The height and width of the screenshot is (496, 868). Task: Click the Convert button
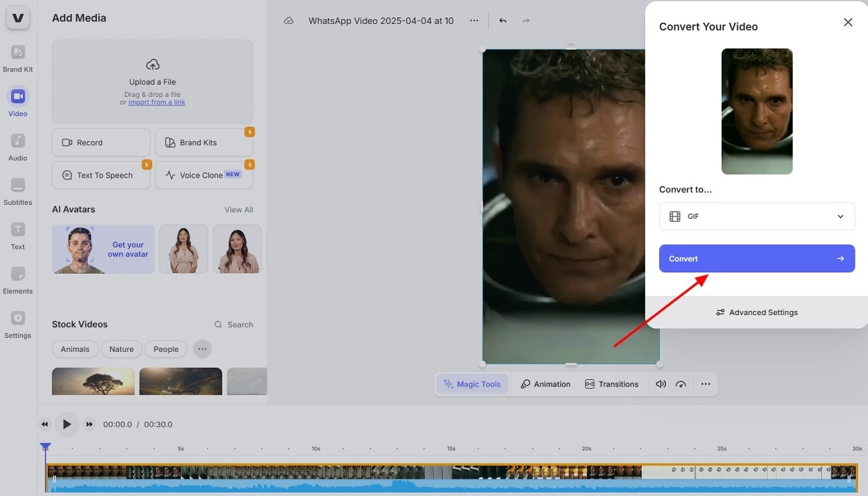tap(757, 258)
